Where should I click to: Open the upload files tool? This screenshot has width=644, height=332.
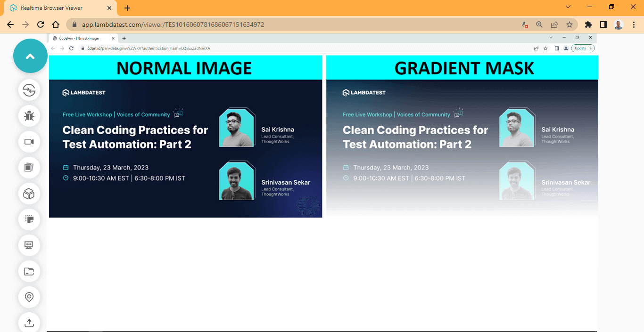29,323
